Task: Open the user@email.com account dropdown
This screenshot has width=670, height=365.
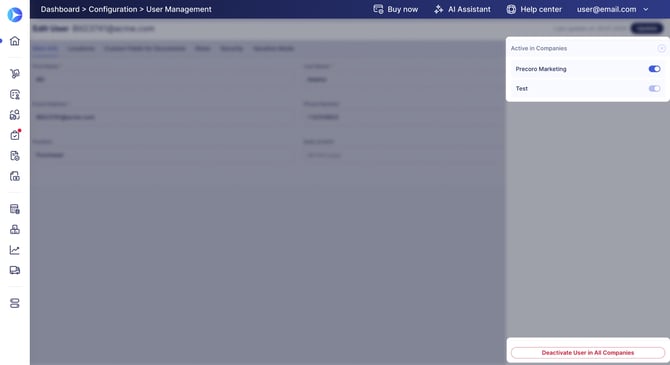Action: coord(613,9)
